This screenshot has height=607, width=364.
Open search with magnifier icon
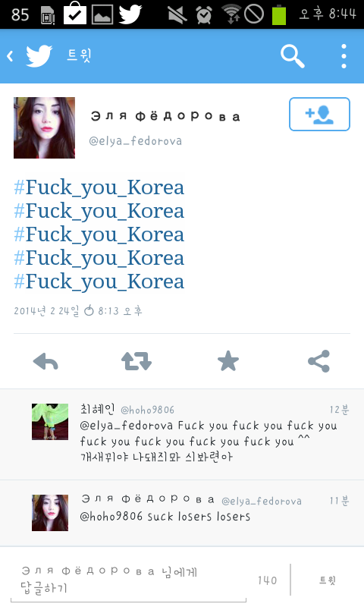293,56
